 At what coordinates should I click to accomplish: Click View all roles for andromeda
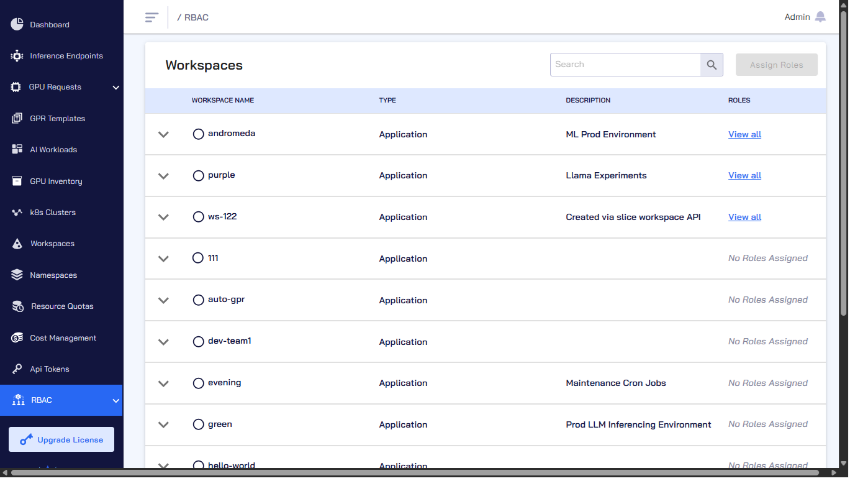click(744, 134)
